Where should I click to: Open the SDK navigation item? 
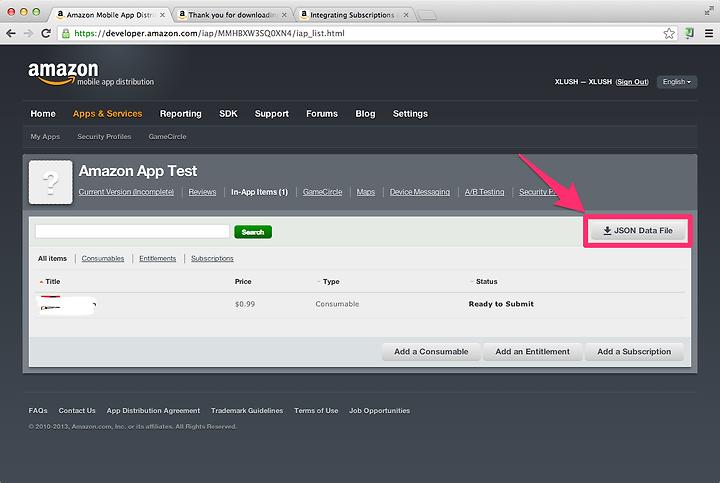point(228,114)
